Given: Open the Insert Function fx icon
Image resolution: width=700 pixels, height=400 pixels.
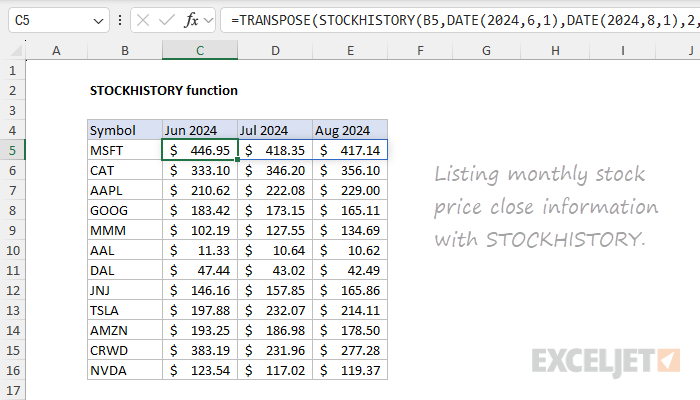Looking at the screenshot, I should click(x=191, y=20).
